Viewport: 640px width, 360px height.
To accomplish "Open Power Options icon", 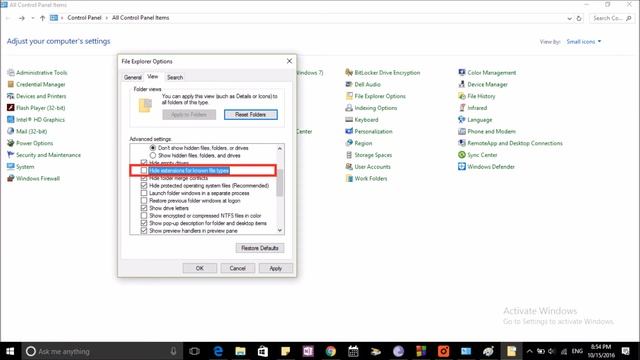I will coord(11,143).
